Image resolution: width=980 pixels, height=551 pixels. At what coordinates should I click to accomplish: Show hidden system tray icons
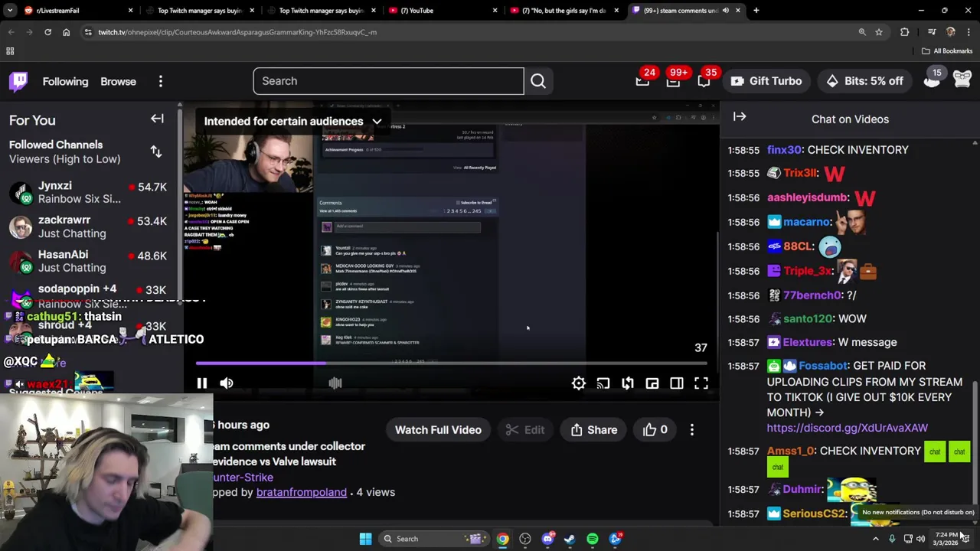876,539
